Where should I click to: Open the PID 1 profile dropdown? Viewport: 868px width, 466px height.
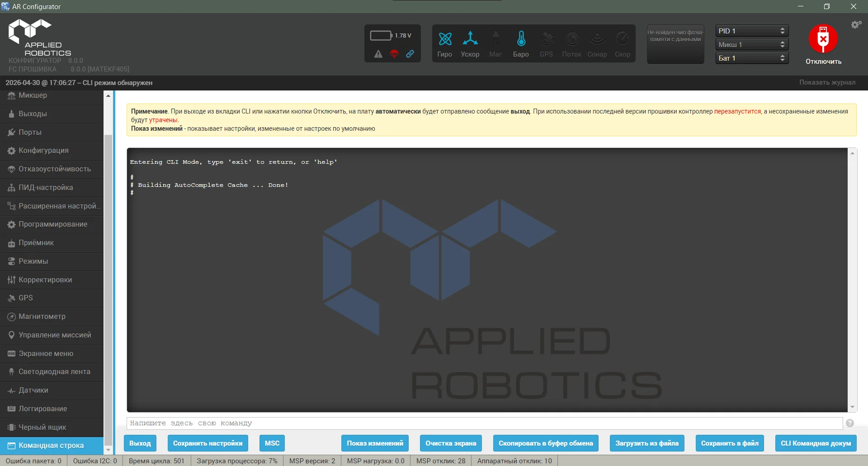point(752,31)
